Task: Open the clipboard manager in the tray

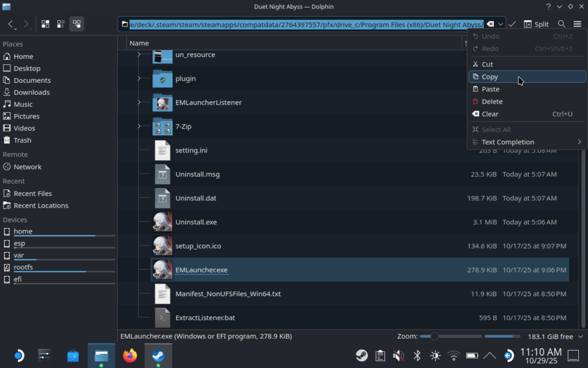Action: (x=380, y=355)
